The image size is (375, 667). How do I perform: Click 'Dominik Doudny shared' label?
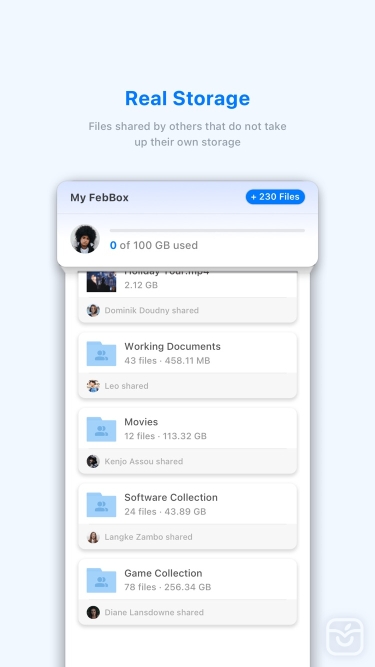coord(152,311)
